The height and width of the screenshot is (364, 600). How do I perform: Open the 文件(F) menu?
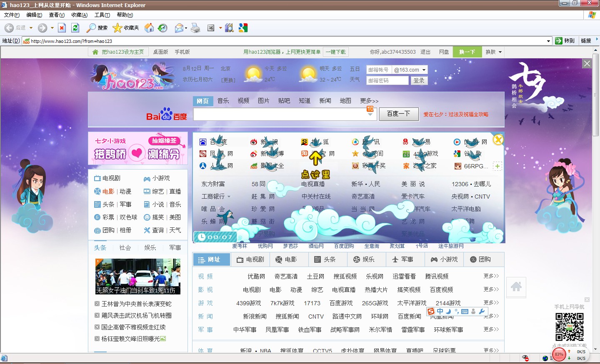[12, 15]
